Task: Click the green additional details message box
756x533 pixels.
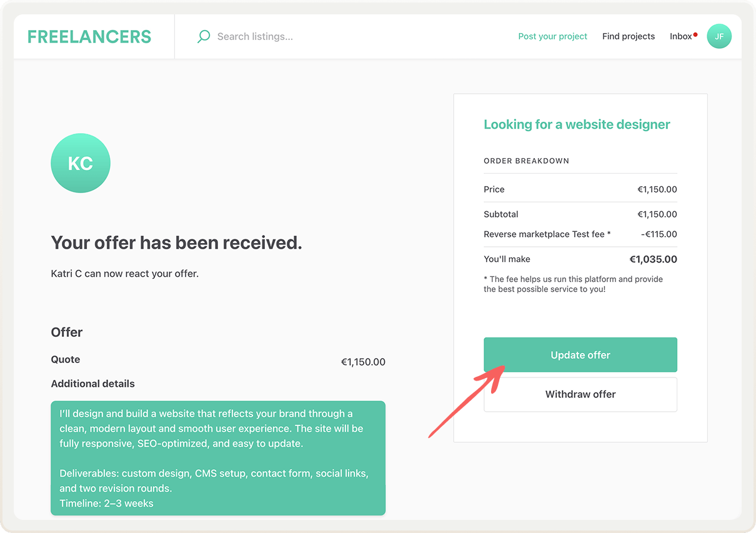Action: pyautogui.click(x=217, y=458)
